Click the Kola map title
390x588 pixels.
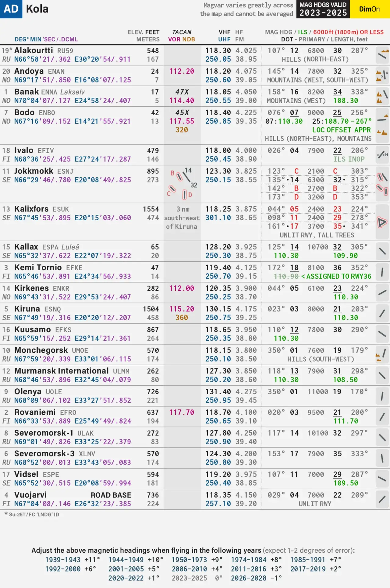pyautogui.click(x=37, y=9)
